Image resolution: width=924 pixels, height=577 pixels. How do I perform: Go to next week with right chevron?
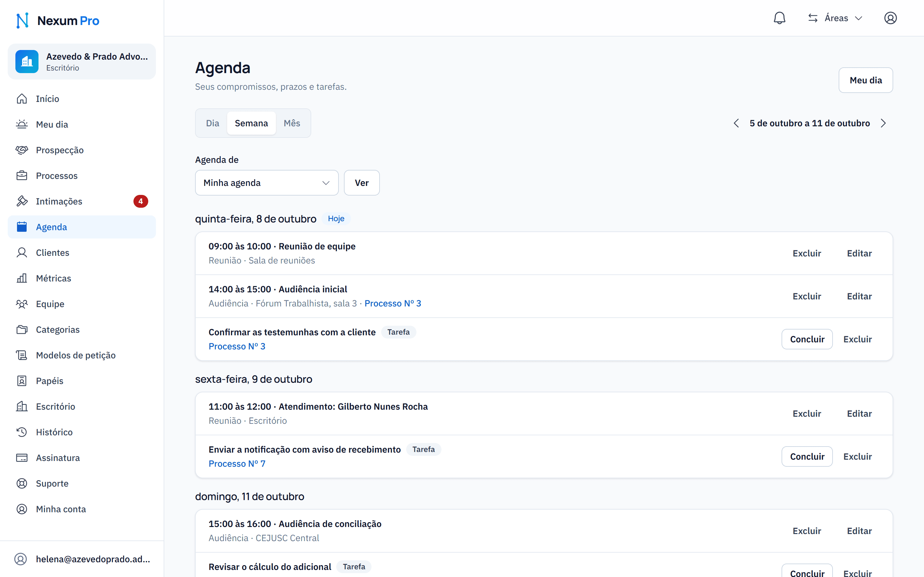click(883, 123)
